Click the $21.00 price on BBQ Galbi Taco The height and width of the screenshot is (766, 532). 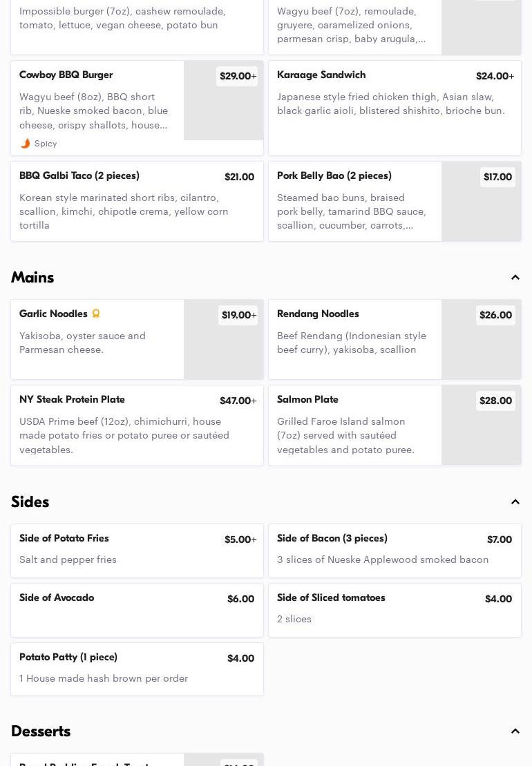pos(239,178)
